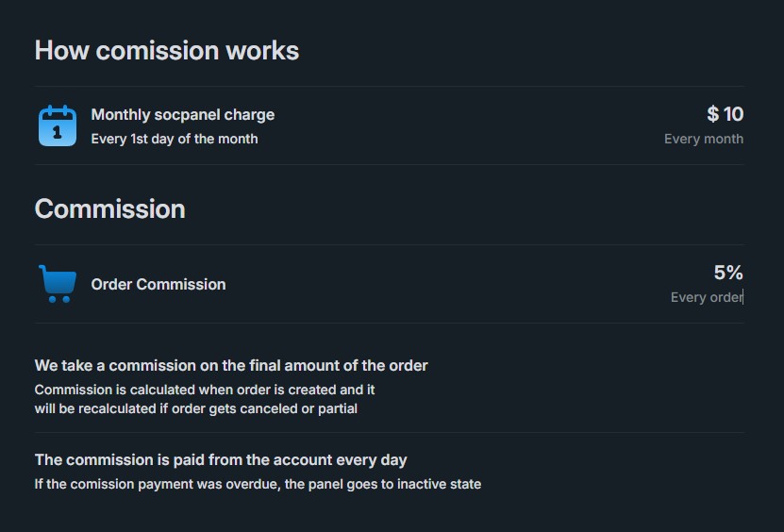Click the '$ 10' price amount
Image resolution: width=784 pixels, height=532 pixels.
point(725,114)
